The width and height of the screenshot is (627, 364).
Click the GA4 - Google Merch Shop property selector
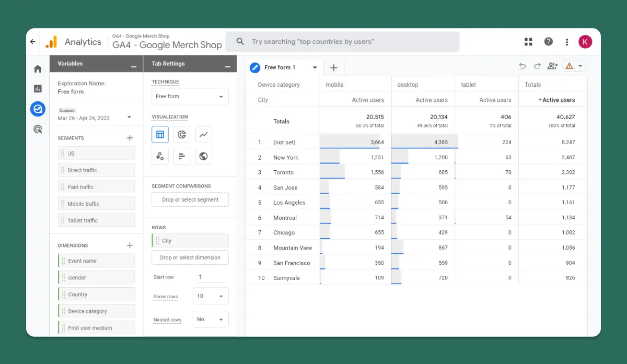[167, 42]
